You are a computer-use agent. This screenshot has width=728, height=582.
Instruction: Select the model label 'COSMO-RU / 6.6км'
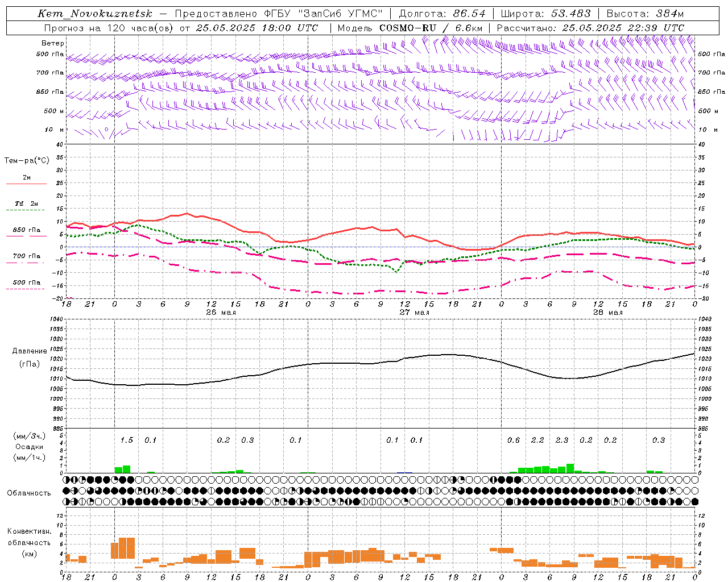(x=431, y=27)
